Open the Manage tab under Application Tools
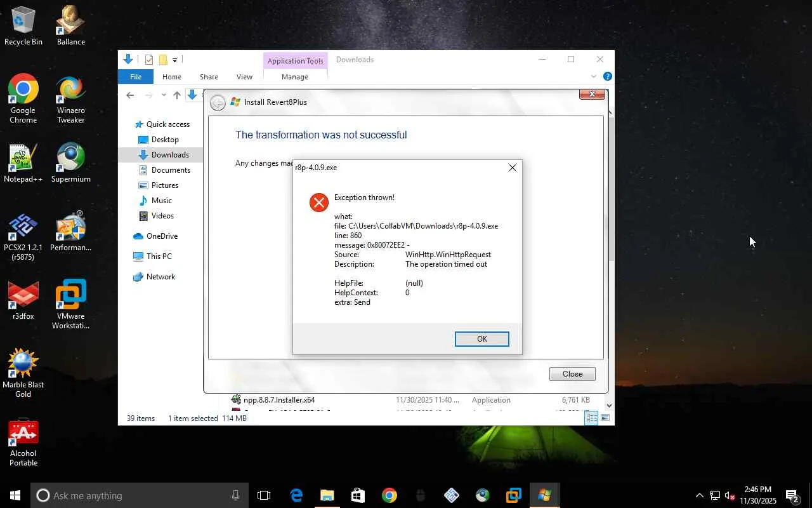812x508 pixels. coord(295,77)
